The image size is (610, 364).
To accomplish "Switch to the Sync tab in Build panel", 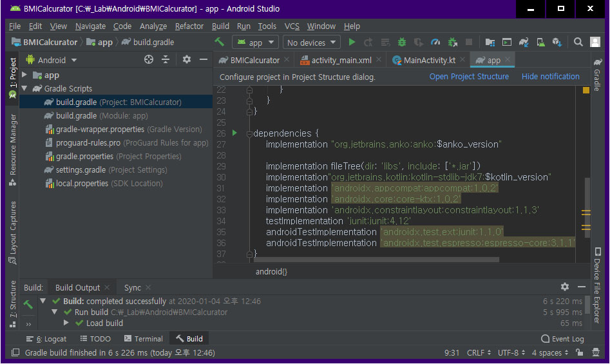I will click(x=132, y=288).
